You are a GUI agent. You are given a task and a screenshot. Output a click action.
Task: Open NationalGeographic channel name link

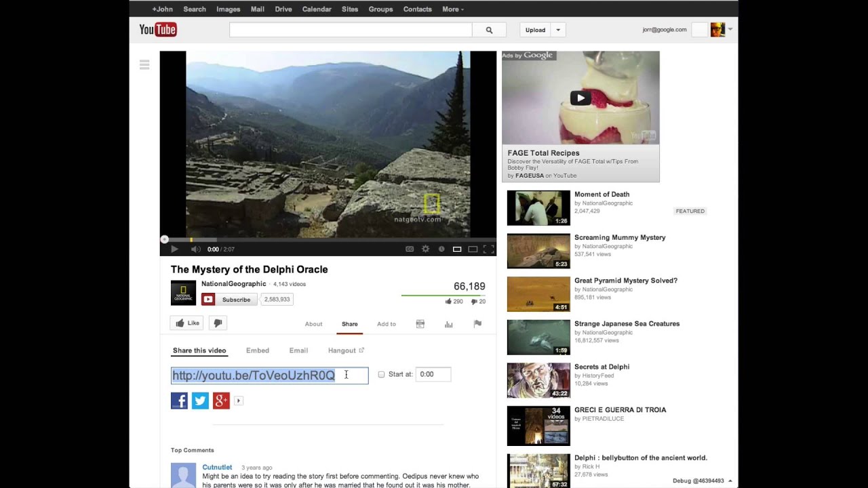[x=233, y=284]
